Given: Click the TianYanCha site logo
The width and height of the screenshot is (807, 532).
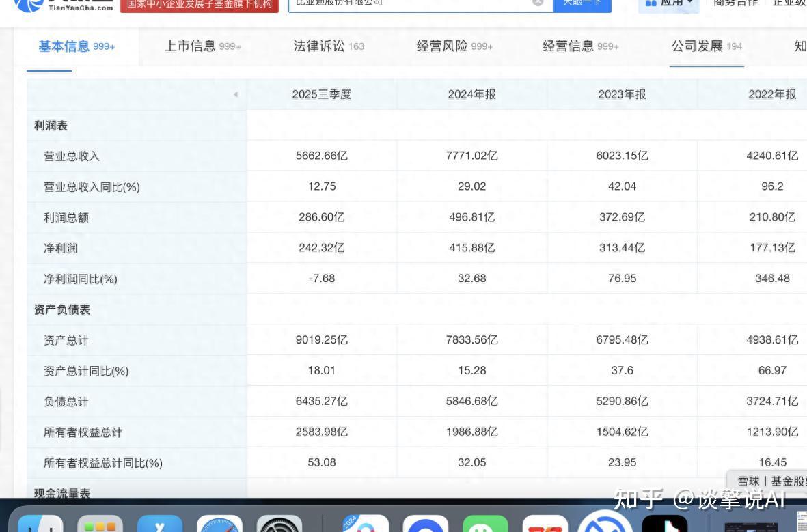Looking at the screenshot, I should click(x=64, y=5).
